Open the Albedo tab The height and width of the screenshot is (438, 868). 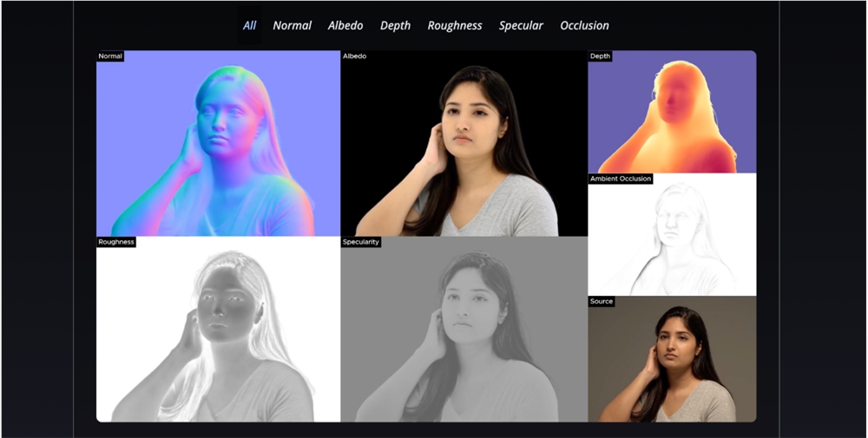[x=345, y=25]
